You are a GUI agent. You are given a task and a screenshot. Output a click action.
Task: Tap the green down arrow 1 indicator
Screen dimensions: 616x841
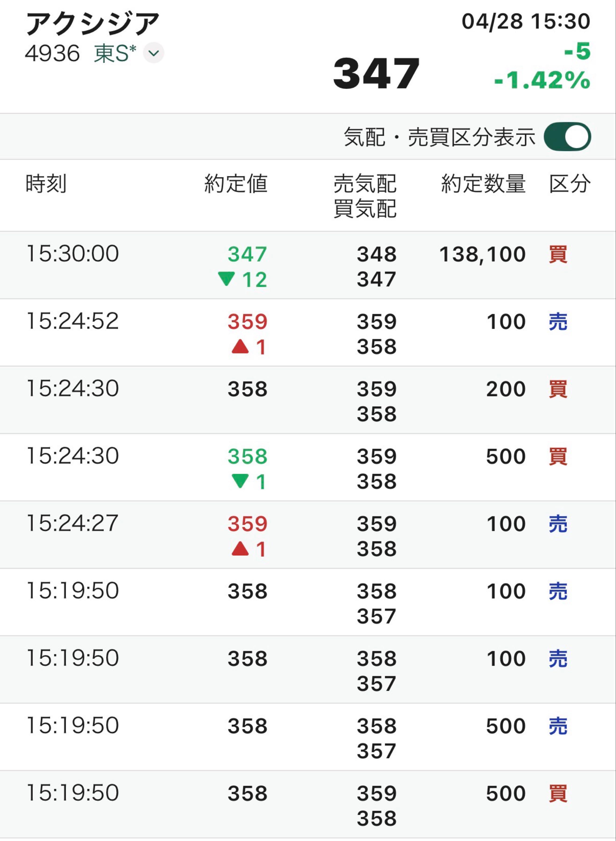pyautogui.click(x=248, y=481)
